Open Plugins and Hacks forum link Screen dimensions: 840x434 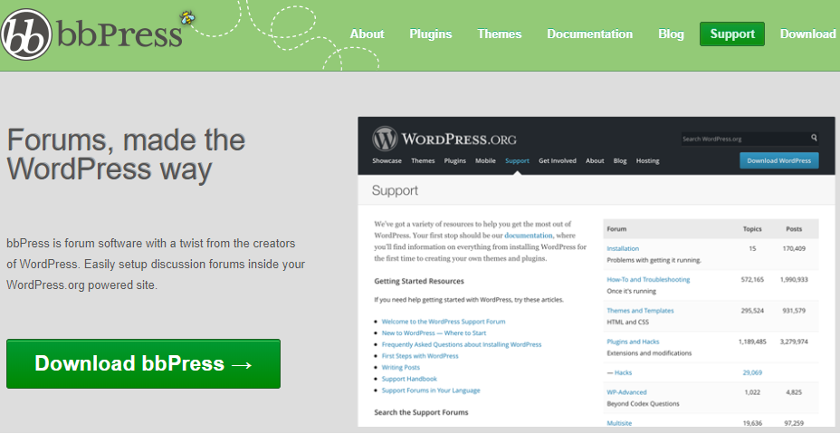point(633,342)
